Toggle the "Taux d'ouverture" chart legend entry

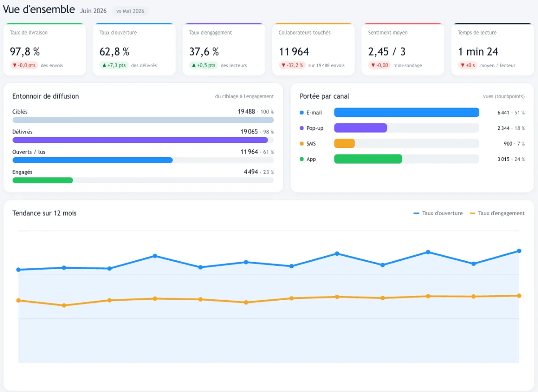pyautogui.click(x=438, y=213)
